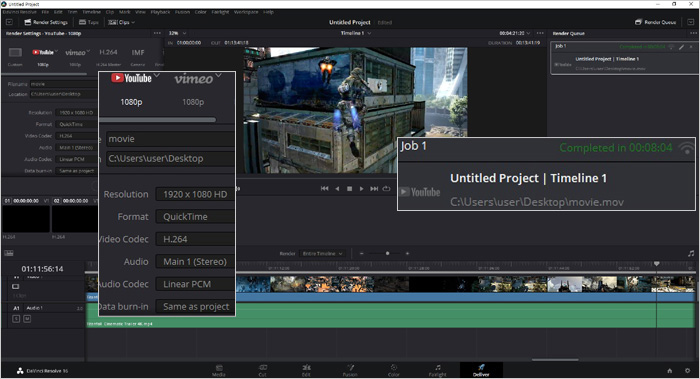Click timeline view options icon
Screen dimensions: 700x379
[9, 253]
